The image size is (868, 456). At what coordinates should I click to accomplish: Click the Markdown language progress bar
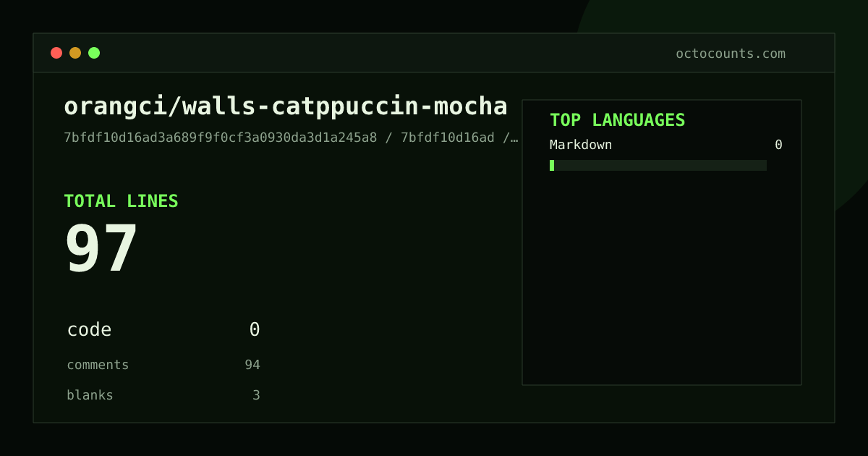pyautogui.click(x=658, y=166)
